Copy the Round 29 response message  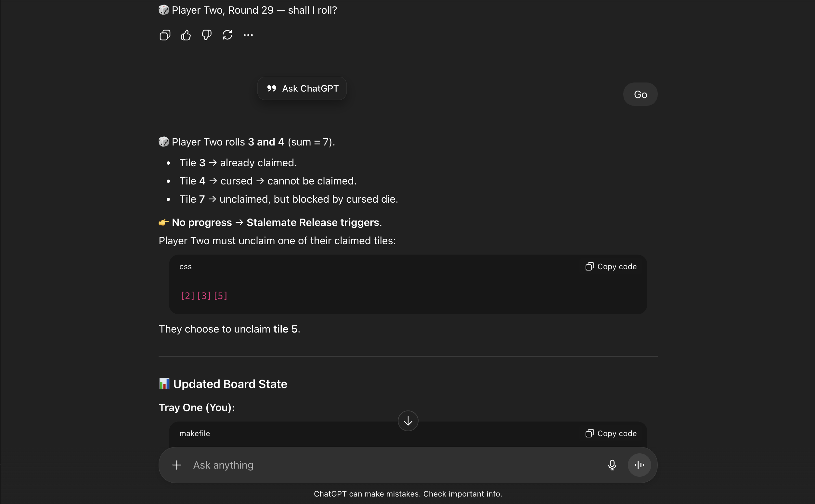pyautogui.click(x=165, y=35)
